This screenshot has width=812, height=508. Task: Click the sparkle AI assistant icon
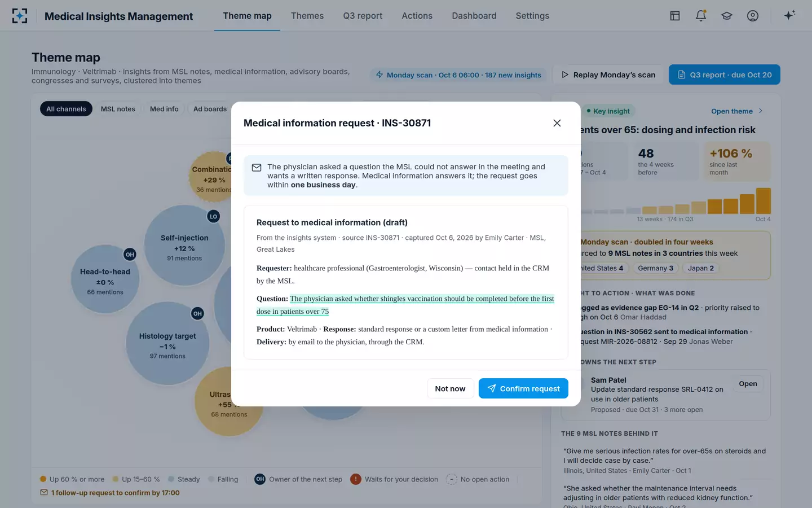(789, 15)
